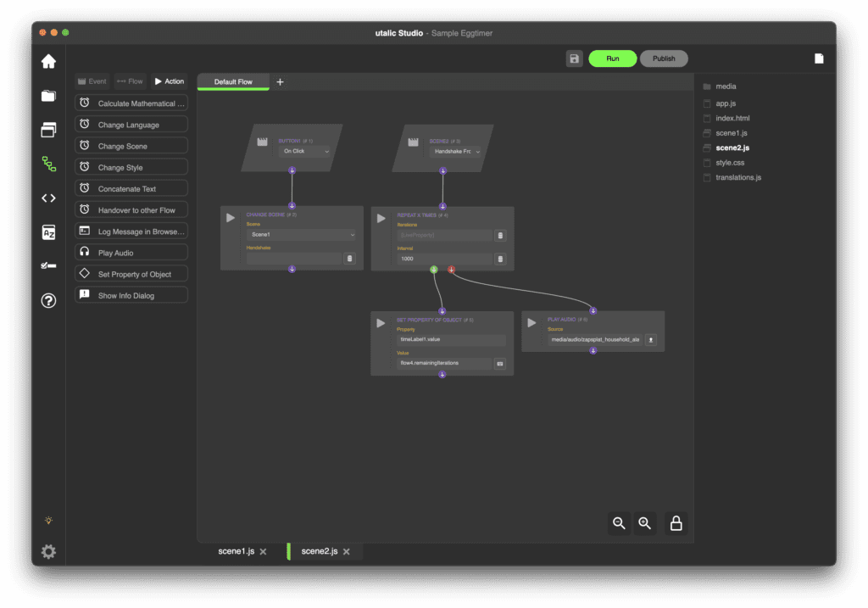Zoom out of the flow canvas
868x608 pixels.
[x=619, y=523]
